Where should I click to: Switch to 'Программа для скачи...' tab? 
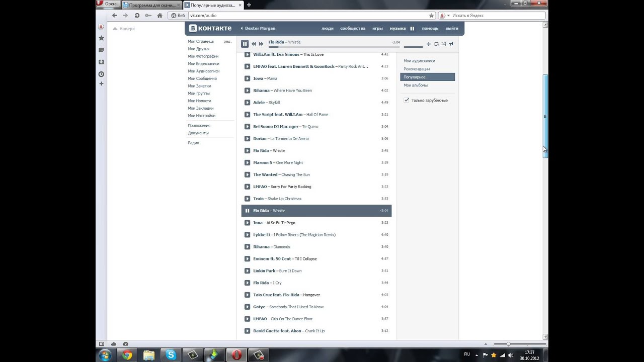(151, 5)
